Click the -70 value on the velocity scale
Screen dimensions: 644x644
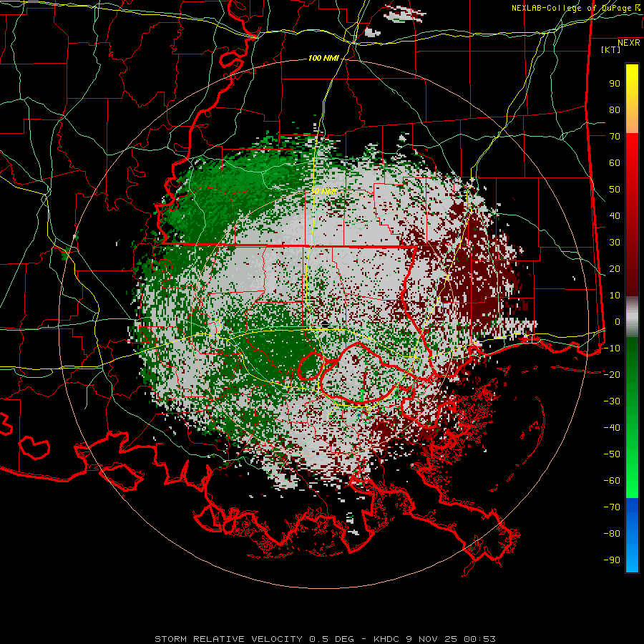612,507
